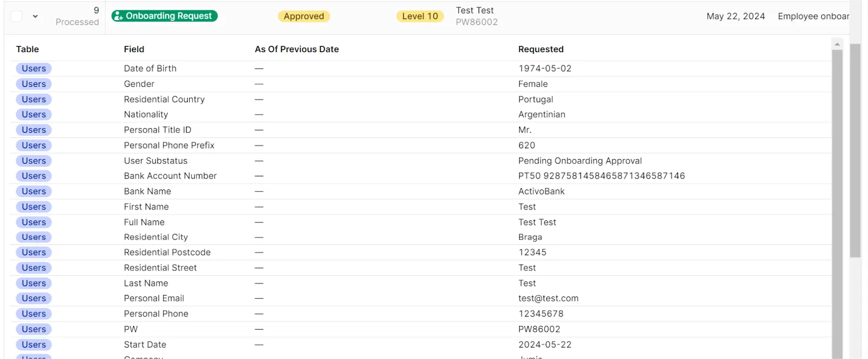Click Users tag in Bank Name row
This screenshot has width=868, height=359.
34,191
